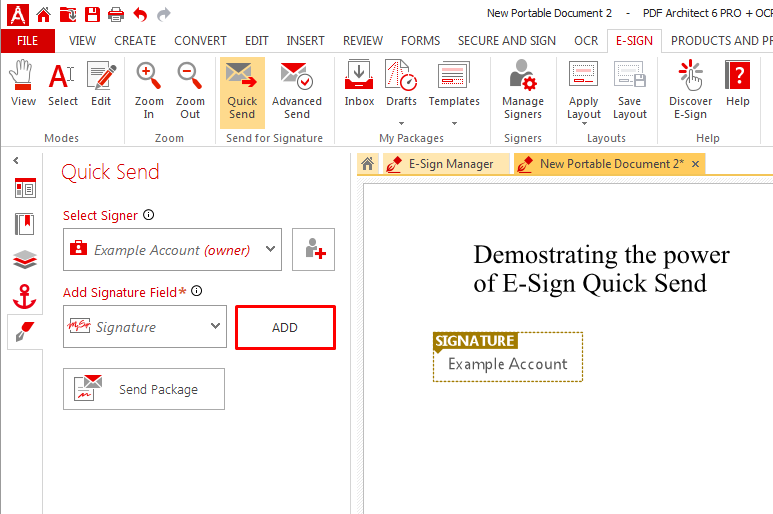This screenshot has width=773, height=514.
Task: Click the PDF Architect logo icon
Action: (17, 14)
